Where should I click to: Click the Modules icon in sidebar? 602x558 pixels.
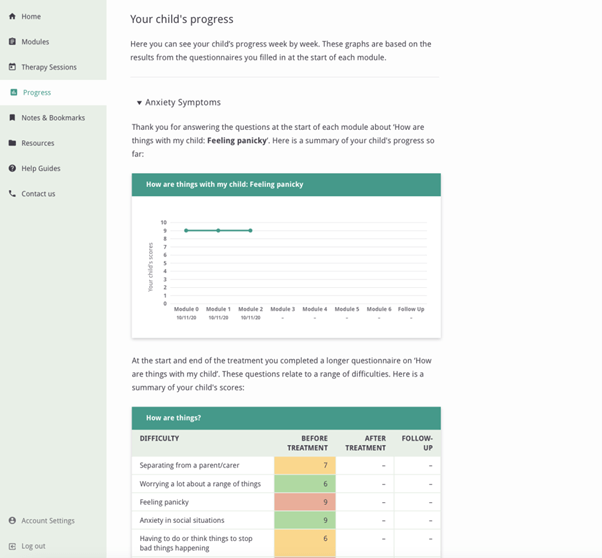12,42
